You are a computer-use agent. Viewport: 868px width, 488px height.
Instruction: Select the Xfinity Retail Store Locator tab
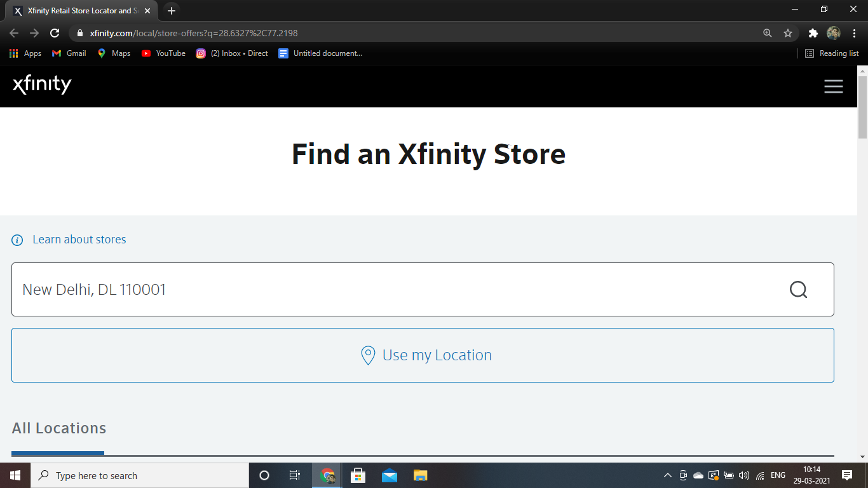click(x=82, y=11)
